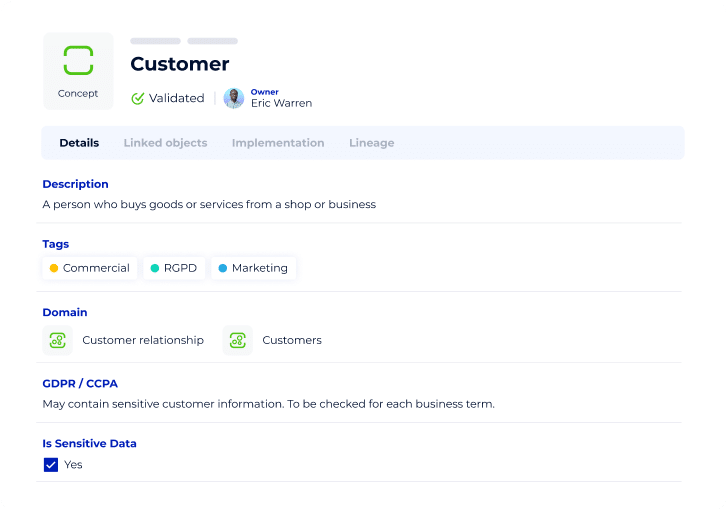727x510 pixels.
Task: Open the Implementation tab
Action: tap(278, 143)
